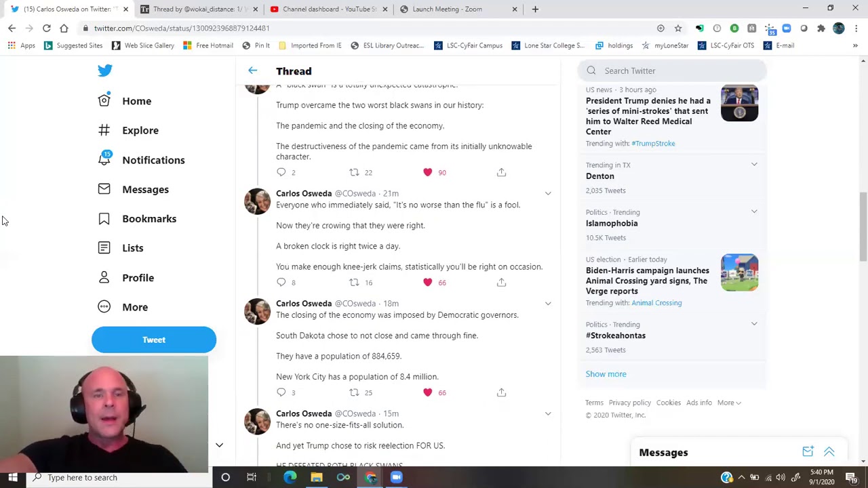
Task: Like the 18m South Dakota tweet
Action: [427, 392]
